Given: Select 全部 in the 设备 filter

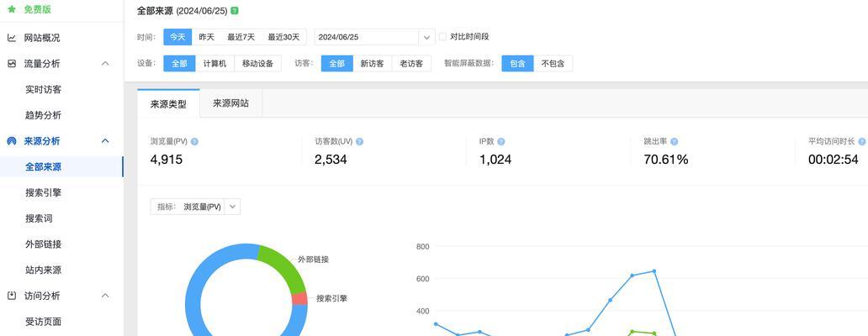Looking at the screenshot, I should (179, 64).
